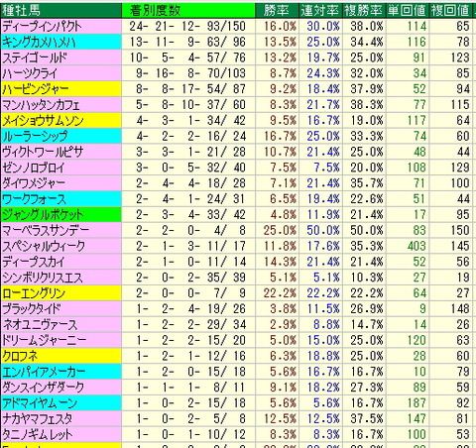The height and width of the screenshot is (448, 476).
Task: Select the ナカヤマフェスタ sire name
Action: point(37,418)
